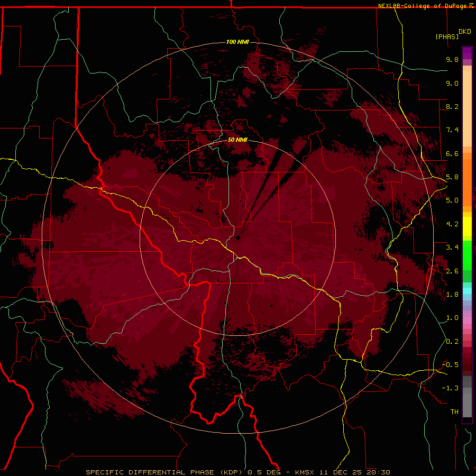Viewport: 476px width, 476px height.
Task: Select the 3.4 scale value
Action: [x=452, y=248]
